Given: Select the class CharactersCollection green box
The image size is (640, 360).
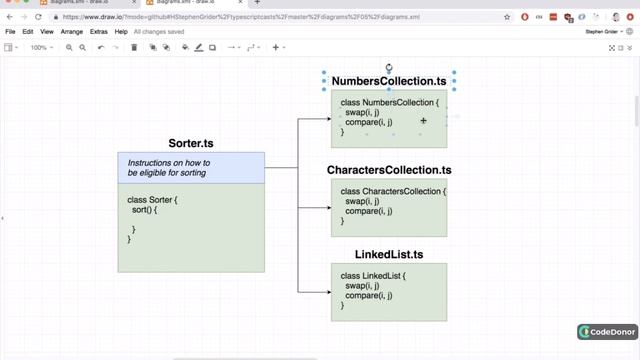Looking at the screenshot, I should pyautogui.click(x=389, y=208).
